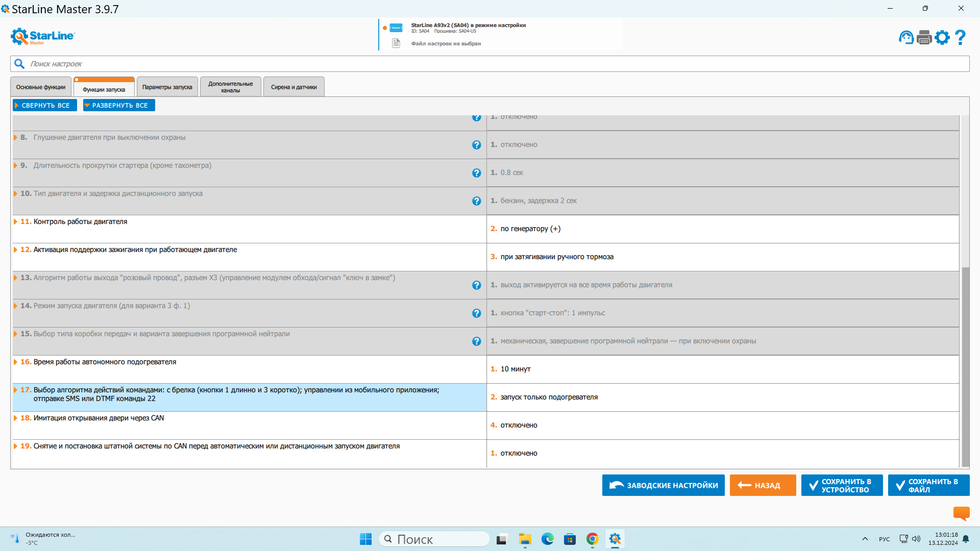Screen dimensions: 980x551
Task: Click РАЗВЕРНУТЬ ВСЕ button
Action: click(x=119, y=105)
